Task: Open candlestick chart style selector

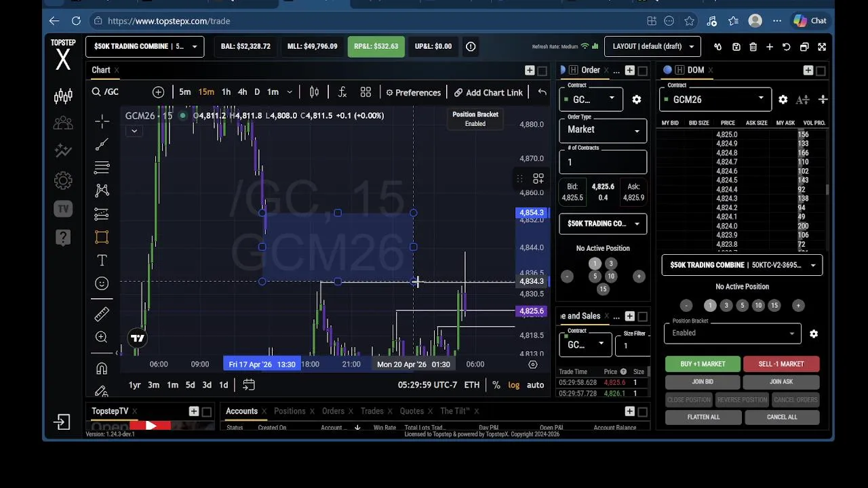Action: (x=314, y=92)
